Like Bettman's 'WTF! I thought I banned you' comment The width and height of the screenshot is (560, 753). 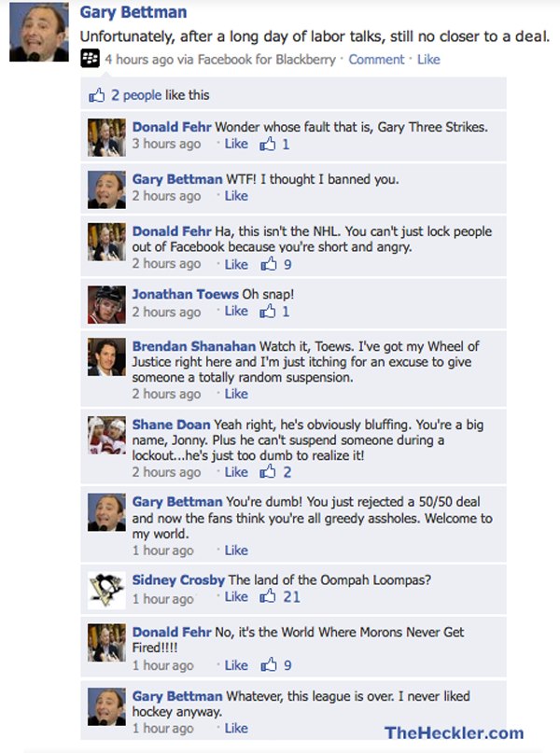pyautogui.click(x=236, y=195)
